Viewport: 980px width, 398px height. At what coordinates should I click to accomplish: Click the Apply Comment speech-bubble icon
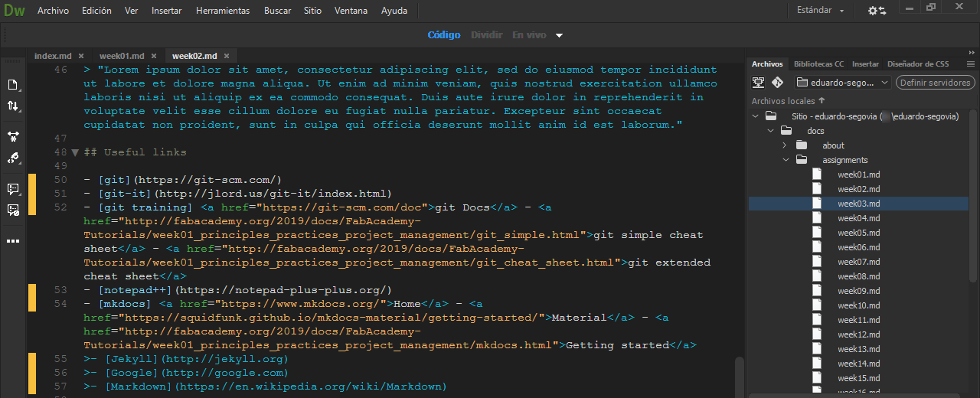coord(13,188)
